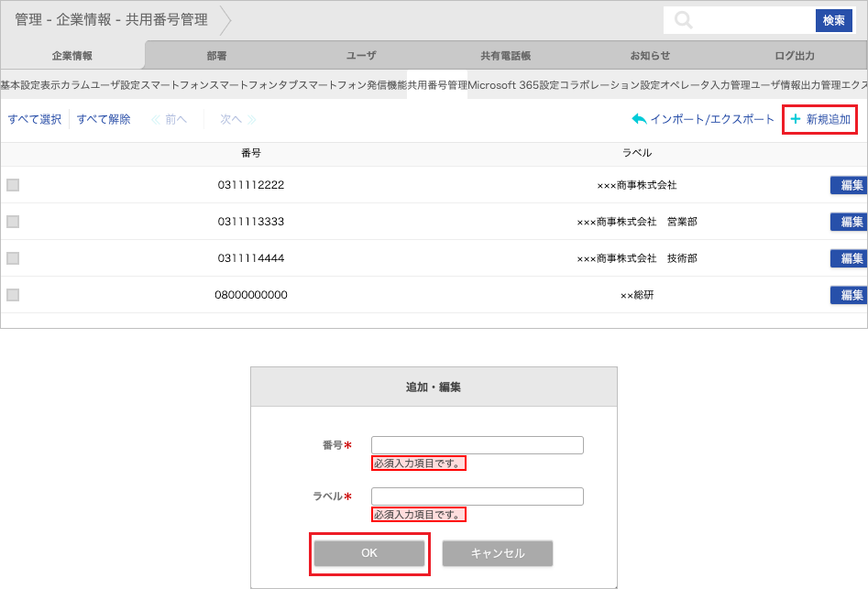The image size is (868, 589).
Task: Focus the 番号 input field
Action: pos(478,445)
